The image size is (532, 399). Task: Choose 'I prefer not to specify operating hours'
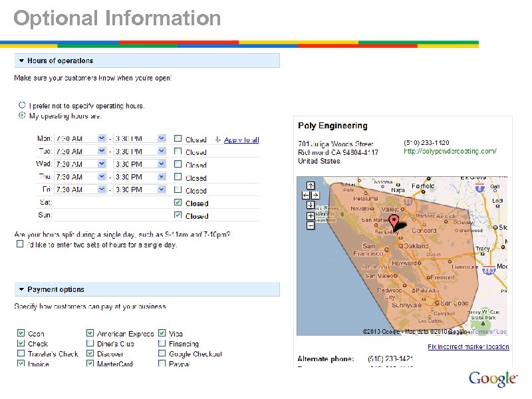(x=21, y=104)
